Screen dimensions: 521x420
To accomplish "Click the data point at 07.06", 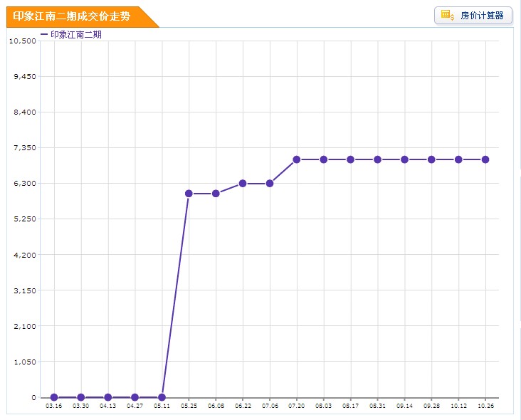I will tap(270, 184).
